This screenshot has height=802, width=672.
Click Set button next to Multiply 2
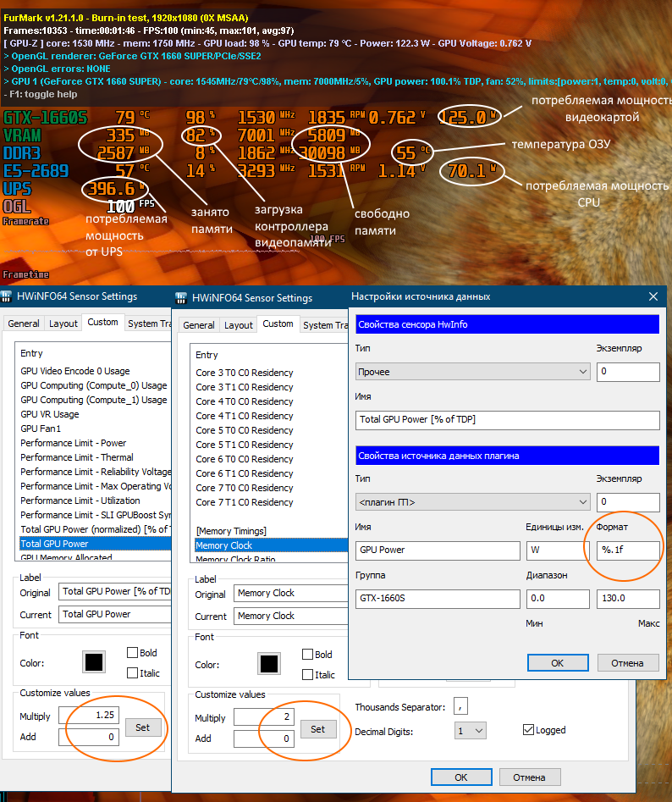coord(318,729)
